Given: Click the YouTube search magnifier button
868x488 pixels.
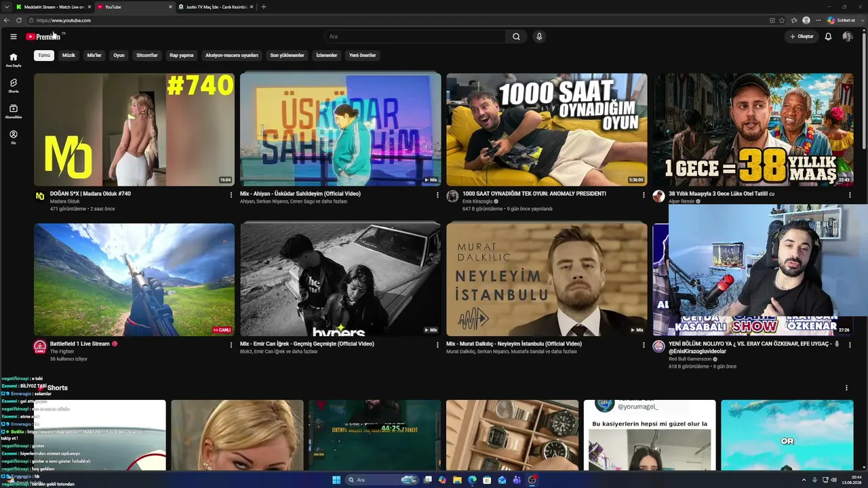Looking at the screenshot, I should pyautogui.click(x=516, y=37).
